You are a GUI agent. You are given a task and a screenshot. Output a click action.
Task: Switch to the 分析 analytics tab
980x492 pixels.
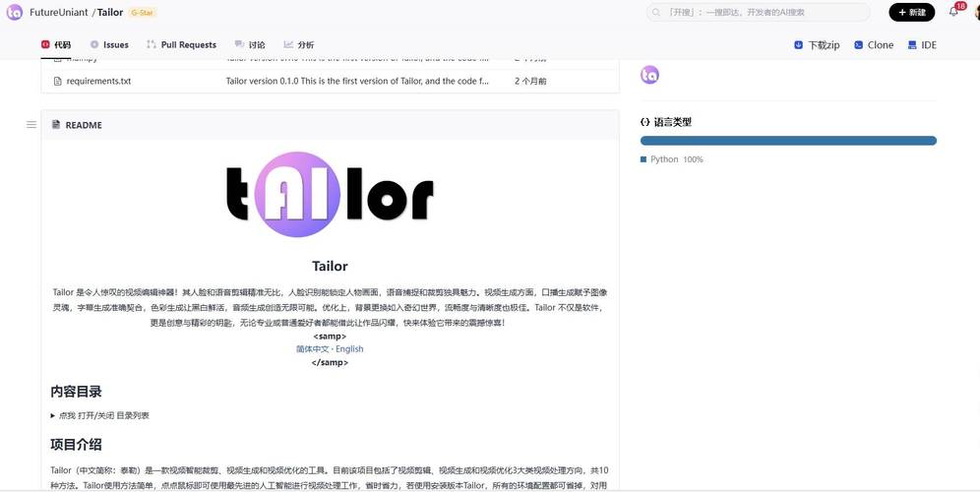pyautogui.click(x=299, y=45)
